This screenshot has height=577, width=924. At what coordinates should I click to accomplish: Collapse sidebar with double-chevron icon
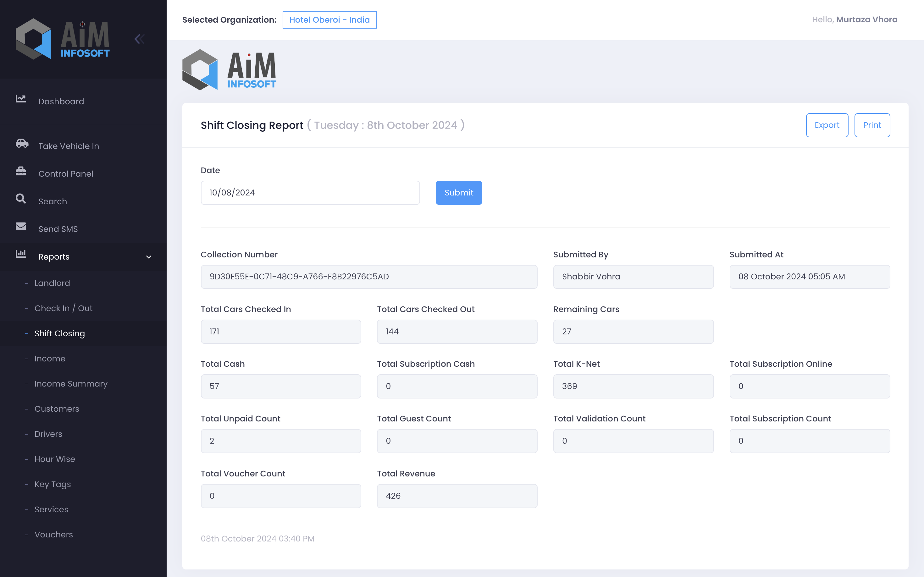click(x=139, y=39)
